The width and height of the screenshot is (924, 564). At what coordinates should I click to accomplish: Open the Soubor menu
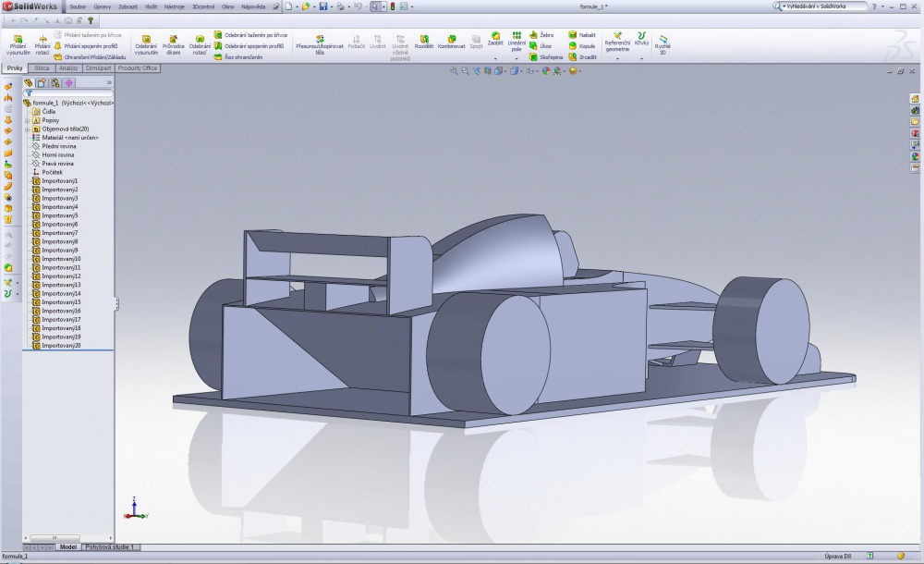[78, 6]
